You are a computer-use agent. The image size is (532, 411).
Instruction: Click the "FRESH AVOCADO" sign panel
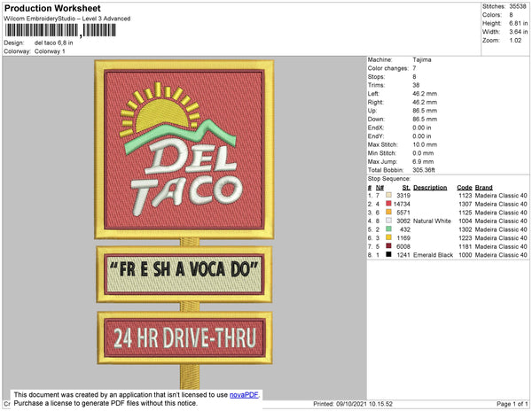(x=184, y=274)
